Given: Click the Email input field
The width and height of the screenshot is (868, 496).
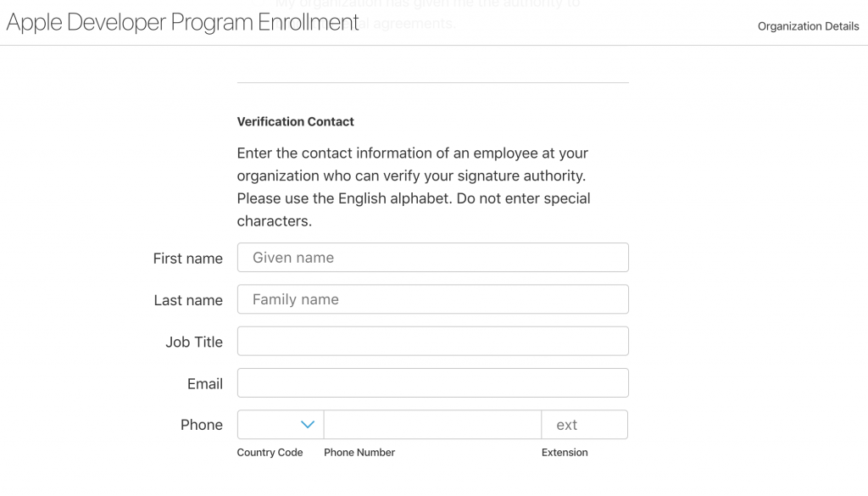Looking at the screenshot, I should (432, 382).
